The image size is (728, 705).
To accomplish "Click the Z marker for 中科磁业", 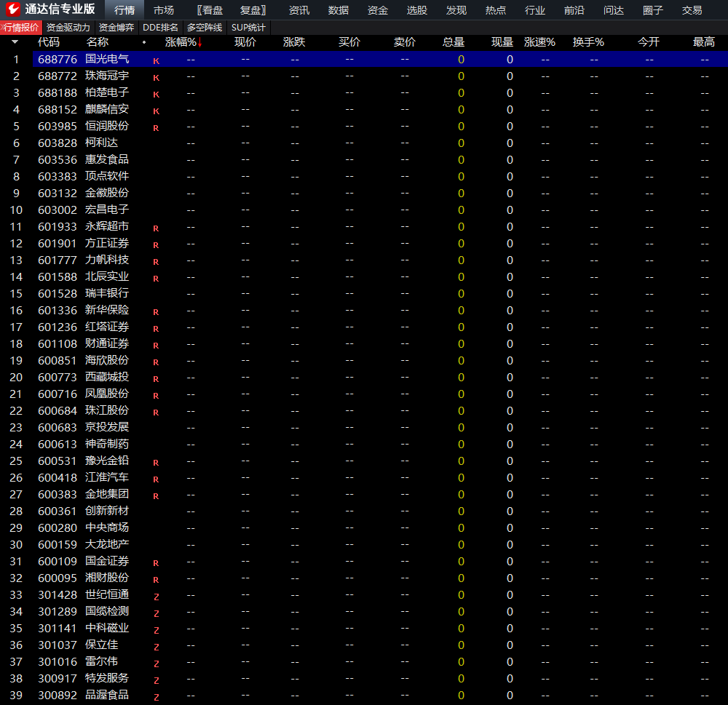I will (156, 630).
